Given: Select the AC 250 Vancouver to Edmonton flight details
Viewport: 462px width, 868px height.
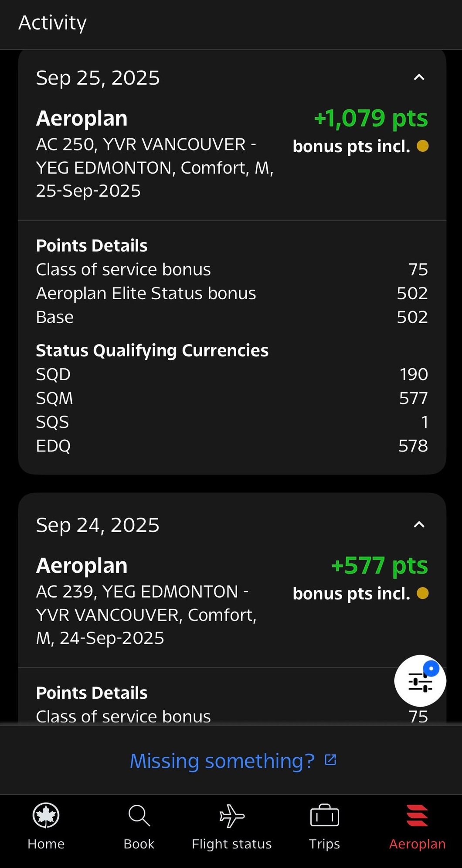Looking at the screenshot, I should click(x=155, y=167).
